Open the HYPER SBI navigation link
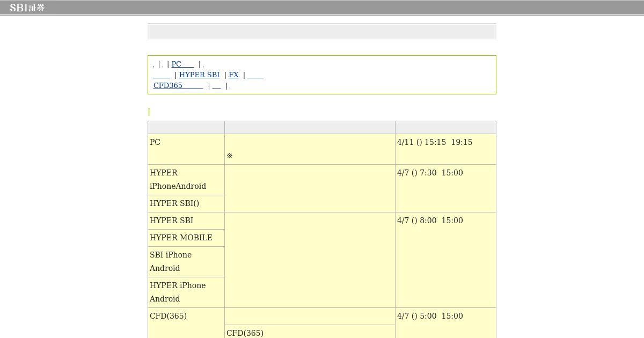The height and width of the screenshot is (338, 644). click(199, 75)
